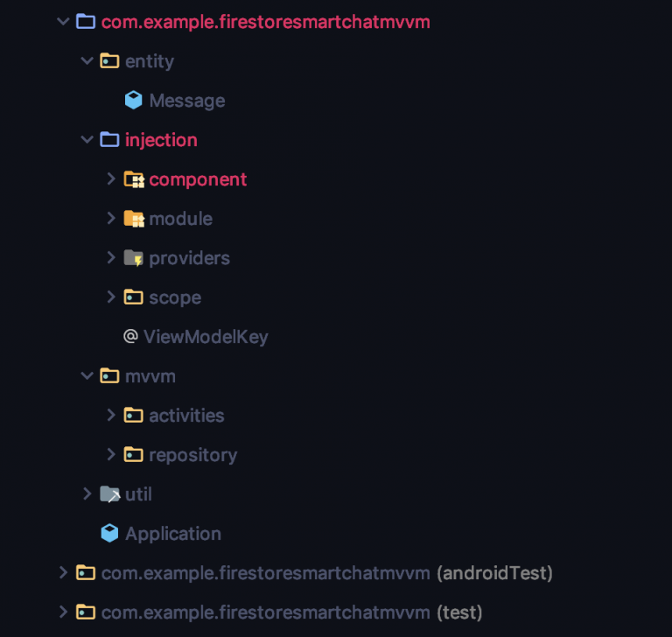Click the component folder icon
The image size is (672, 637).
134,179
